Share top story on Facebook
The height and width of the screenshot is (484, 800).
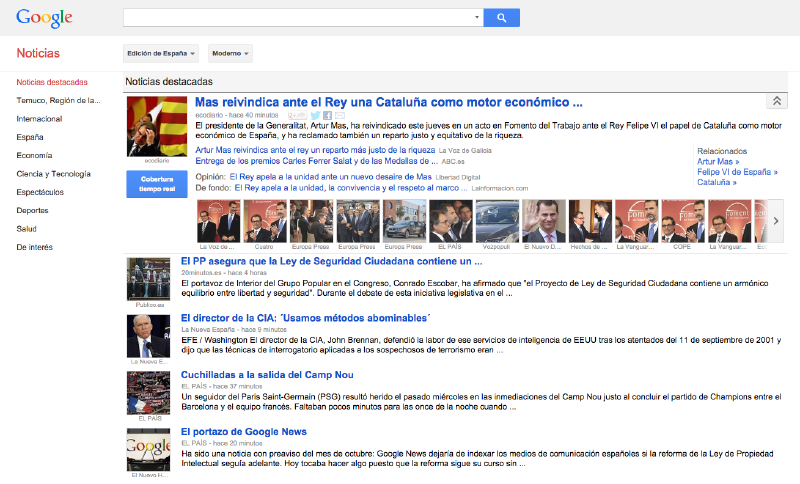tap(328, 116)
